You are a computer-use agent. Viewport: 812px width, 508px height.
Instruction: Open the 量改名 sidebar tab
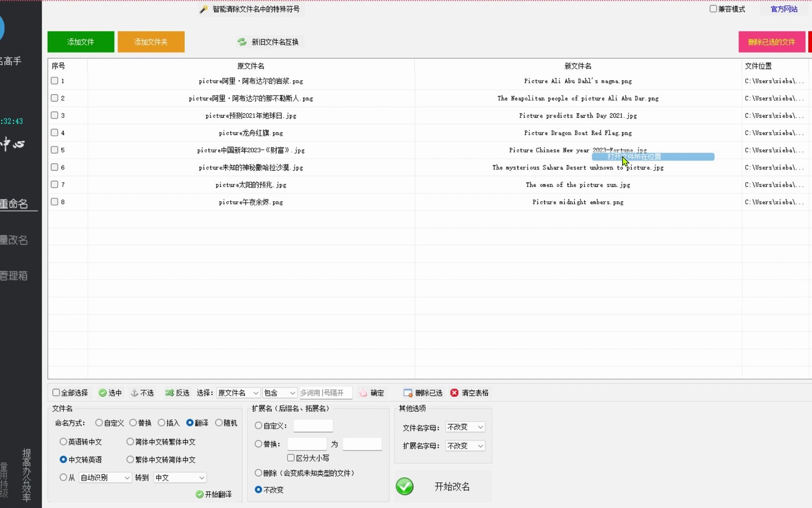14,240
